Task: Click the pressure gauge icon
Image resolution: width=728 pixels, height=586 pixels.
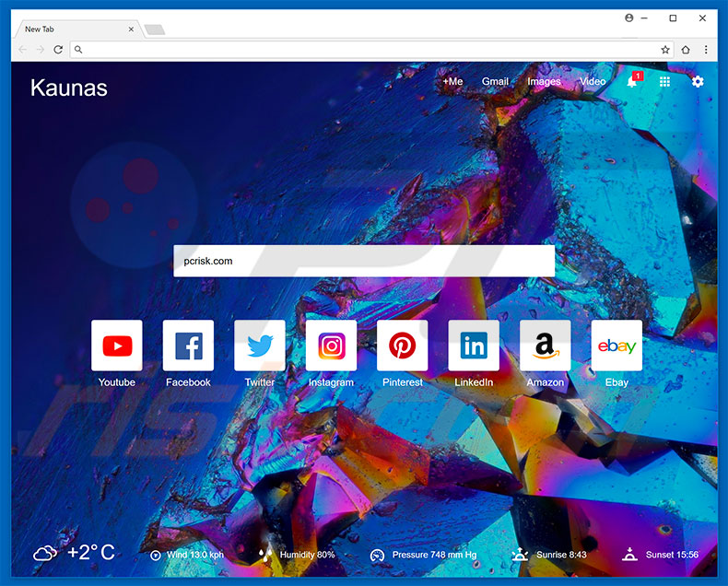Action: pyautogui.click(x=377, y=556)
